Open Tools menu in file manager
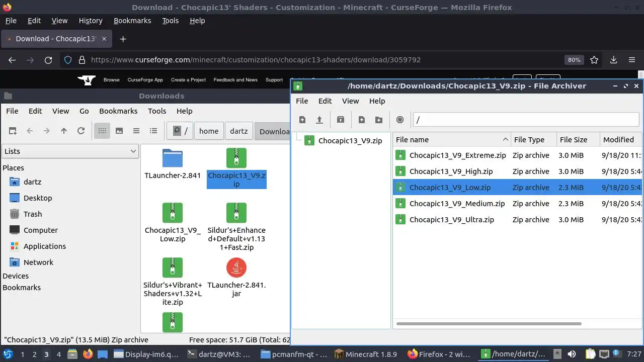 [157, 111]
